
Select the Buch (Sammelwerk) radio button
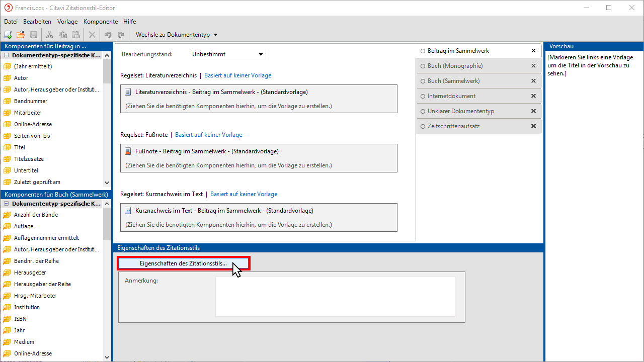pyautogui.click(x=423, y=81)
